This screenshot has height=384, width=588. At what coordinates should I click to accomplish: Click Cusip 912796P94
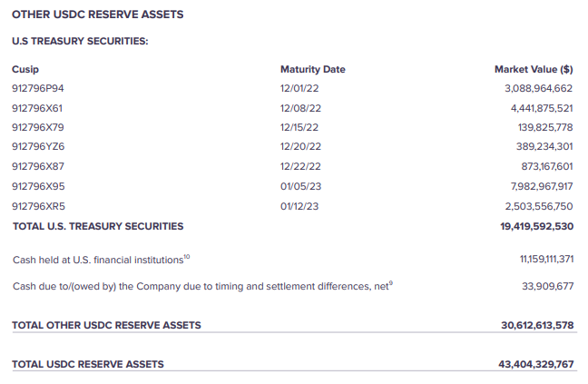coord(38,89)
